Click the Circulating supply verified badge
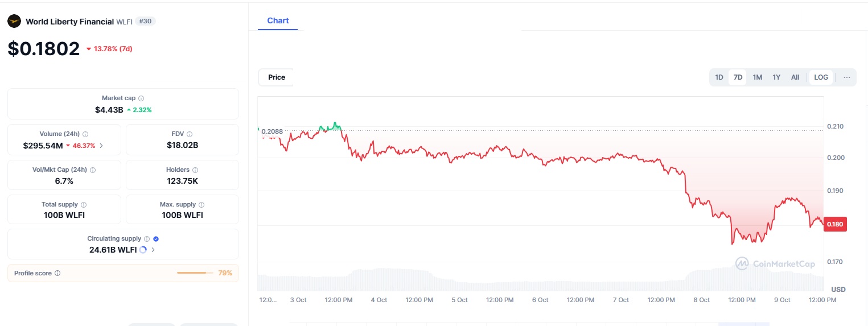This screenshot has height=326, width=868. click(x=156, y=240)
